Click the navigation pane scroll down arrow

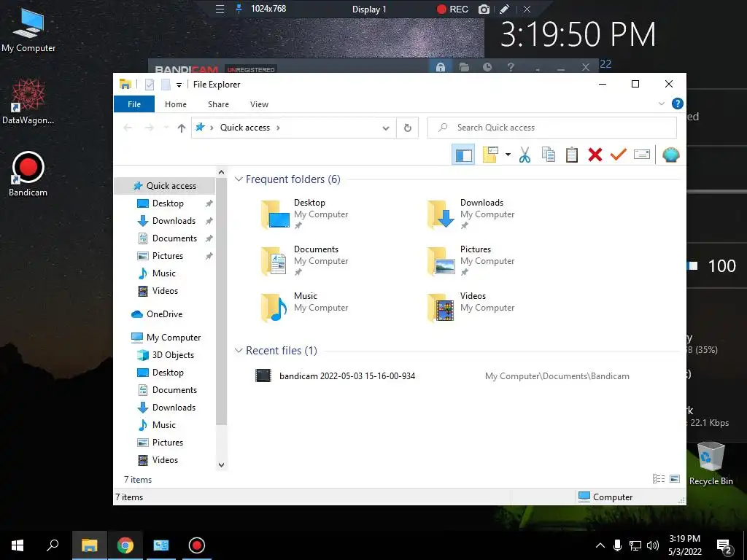[221, 464]
